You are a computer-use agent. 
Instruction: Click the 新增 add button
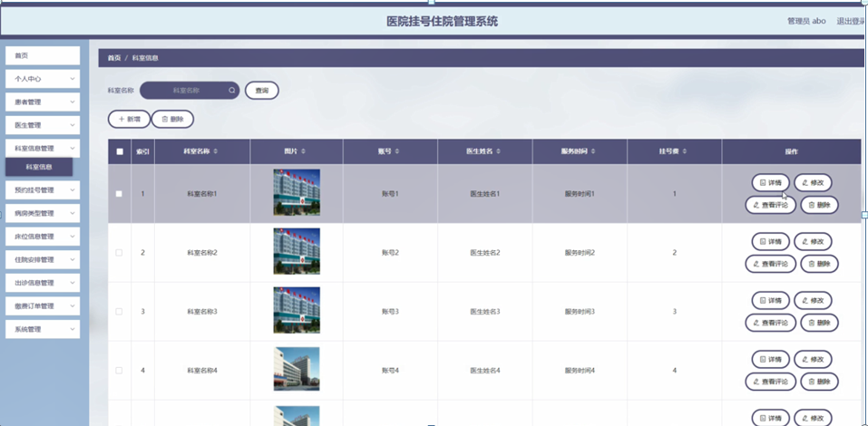pos(129,120)
